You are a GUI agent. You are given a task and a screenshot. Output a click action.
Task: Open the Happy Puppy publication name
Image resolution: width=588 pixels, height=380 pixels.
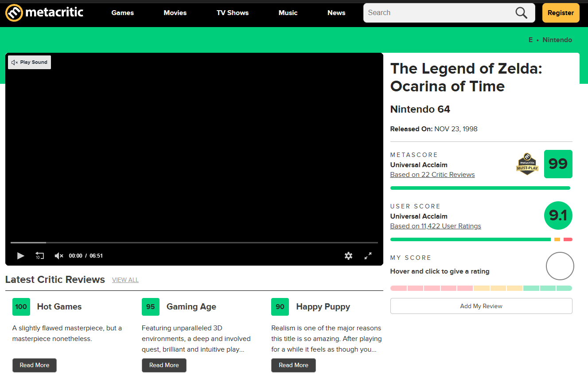point(323,307)
